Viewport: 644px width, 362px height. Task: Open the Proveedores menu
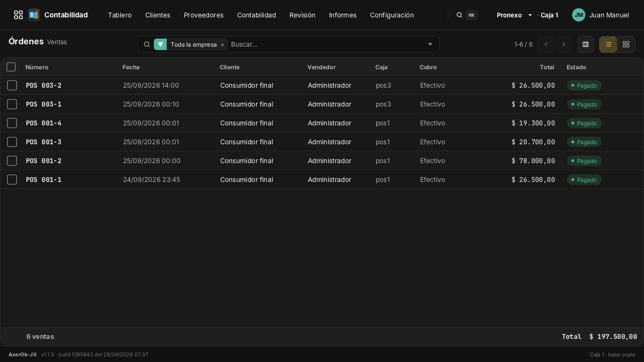click(204, 15)
